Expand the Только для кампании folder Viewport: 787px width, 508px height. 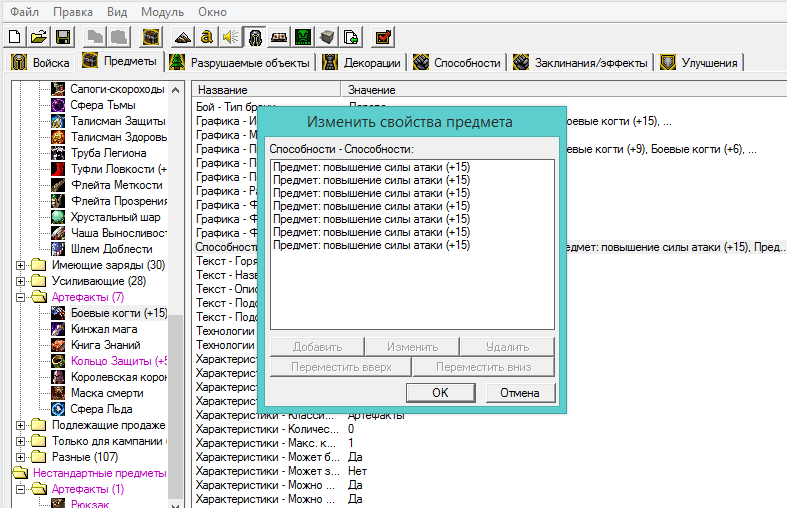pyautogui.click(x=20, y=441)
